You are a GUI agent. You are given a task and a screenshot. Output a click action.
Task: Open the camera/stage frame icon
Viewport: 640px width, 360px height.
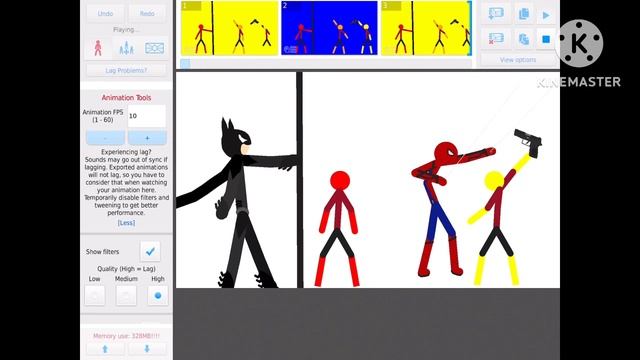click(x=154, y=48)
